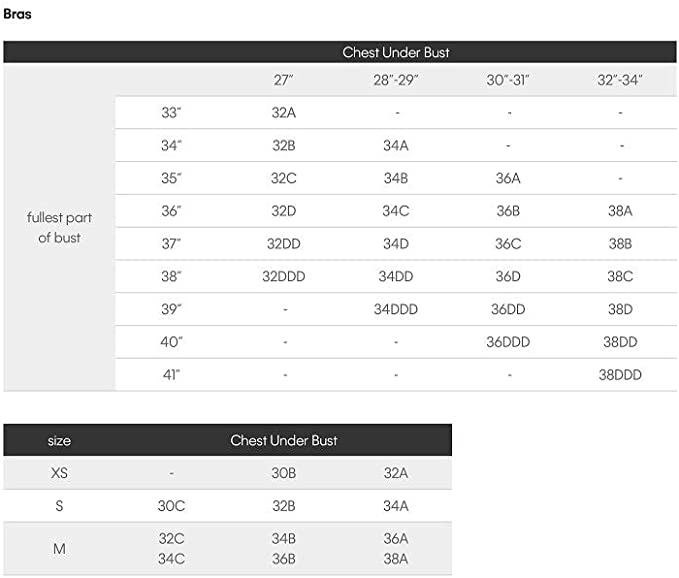
Task: Click the M size row label
Action: click(59, 548)
